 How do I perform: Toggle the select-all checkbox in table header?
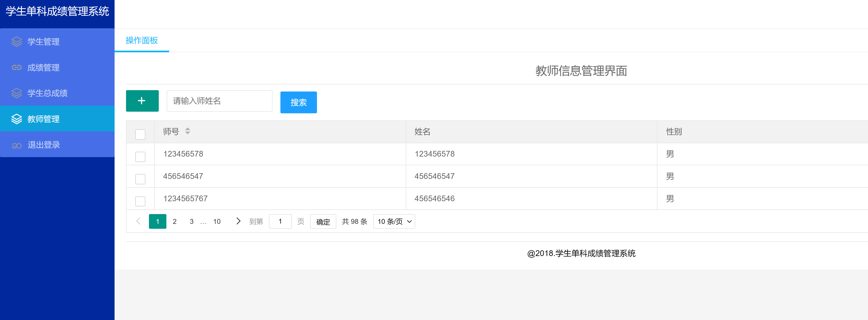click(x=140, y=134)
